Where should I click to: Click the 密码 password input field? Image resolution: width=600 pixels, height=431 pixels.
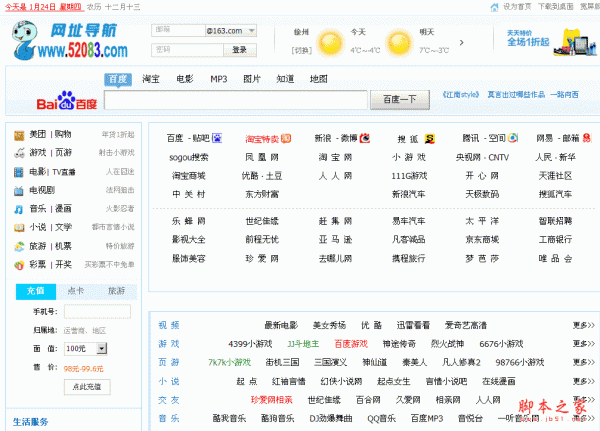coord(188,50)
